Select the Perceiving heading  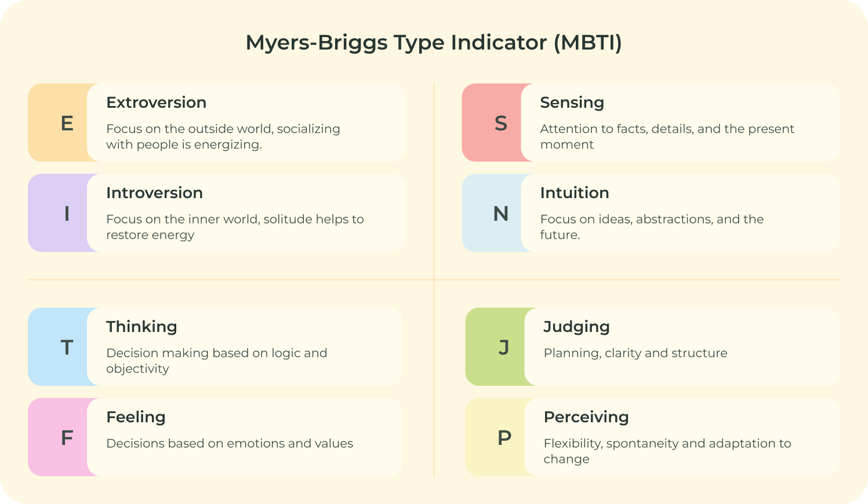coord(586,418)
